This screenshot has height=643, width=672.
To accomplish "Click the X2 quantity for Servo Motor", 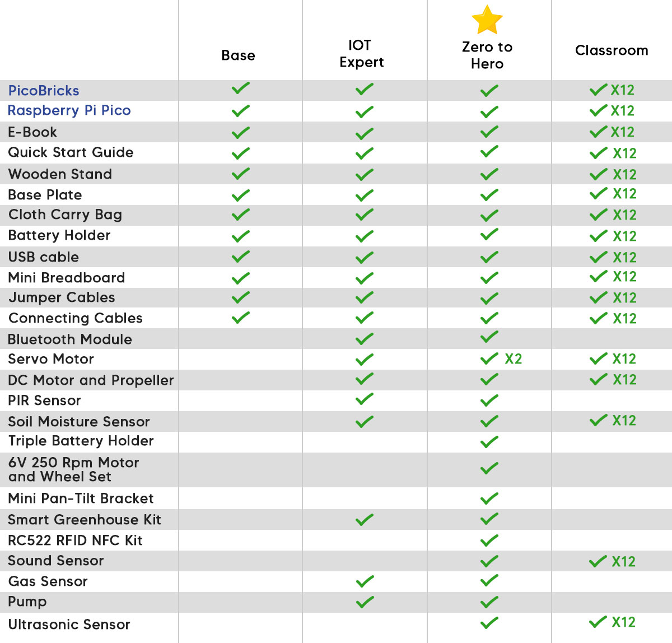I will click(x=513, y=359).
